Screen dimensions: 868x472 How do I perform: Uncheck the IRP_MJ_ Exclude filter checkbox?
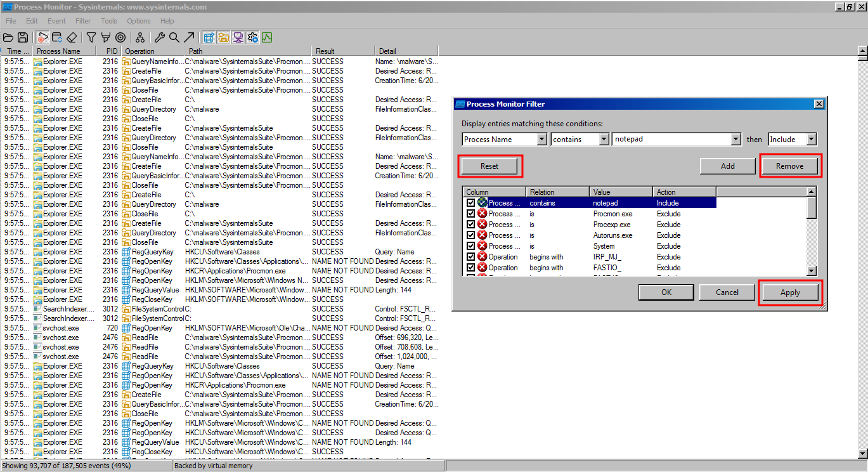[470, 257]
